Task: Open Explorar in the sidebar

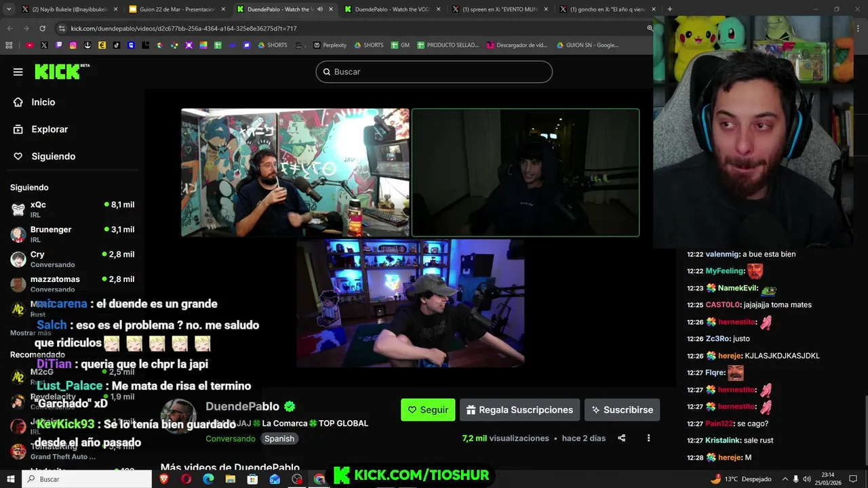Action: (50, 129)
